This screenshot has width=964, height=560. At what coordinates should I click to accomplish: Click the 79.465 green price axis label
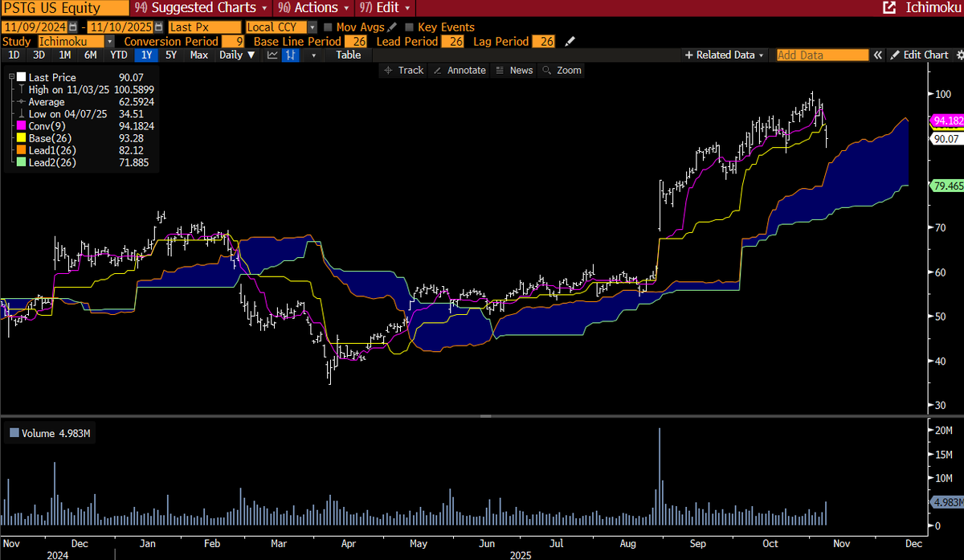946,186
